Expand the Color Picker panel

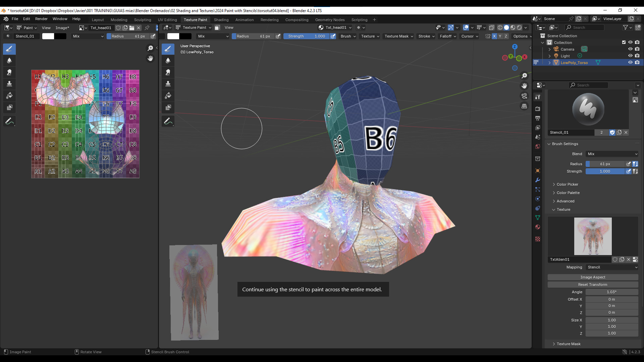(568, 184)
